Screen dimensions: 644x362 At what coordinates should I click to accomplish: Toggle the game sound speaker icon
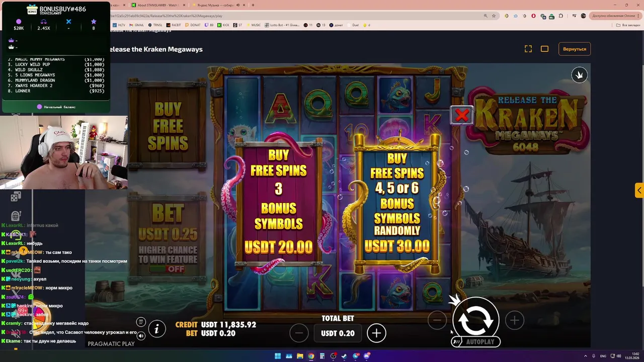[141, 336]
